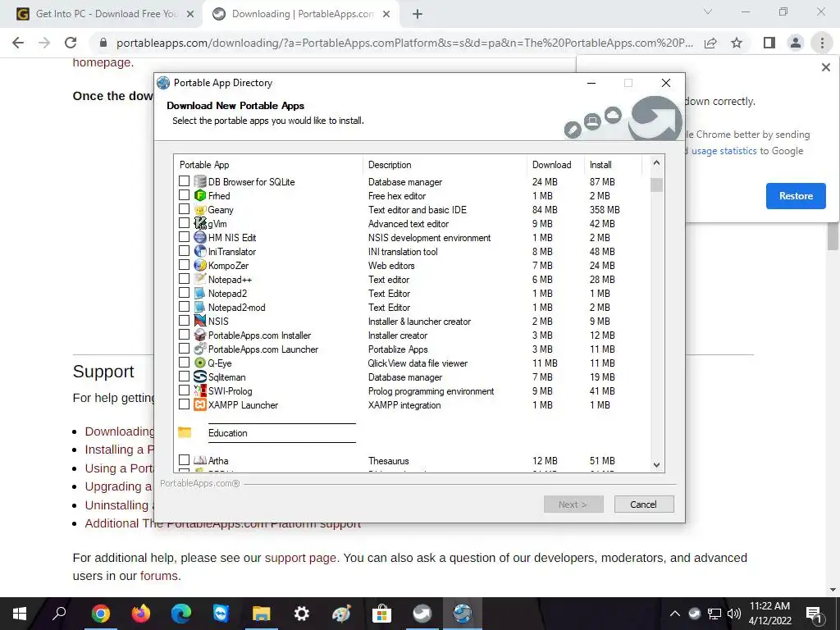The image size is (840, 630).
Task: Open TeamViewer from the taskbar
Action: pos(221,614)
